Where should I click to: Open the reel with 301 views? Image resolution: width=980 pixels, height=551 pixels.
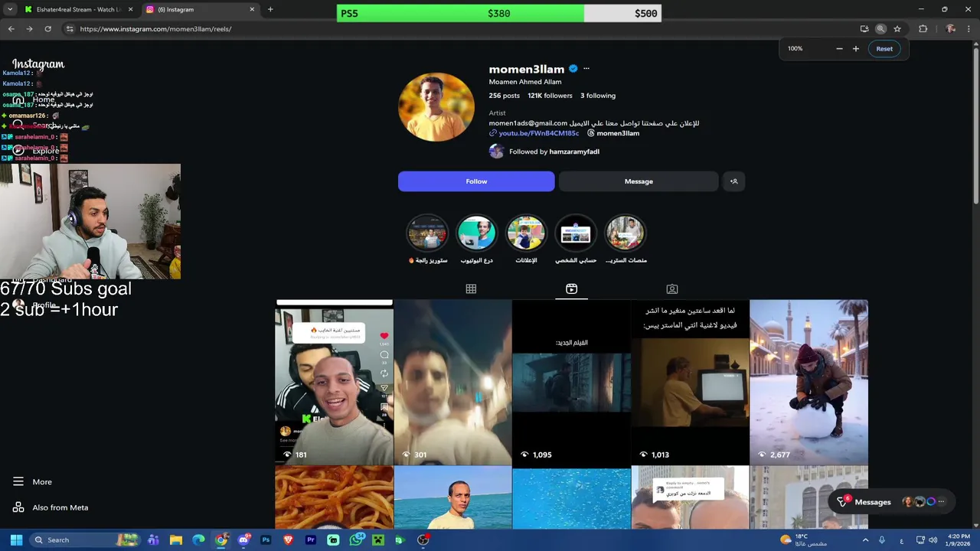(x=452, y=383)
